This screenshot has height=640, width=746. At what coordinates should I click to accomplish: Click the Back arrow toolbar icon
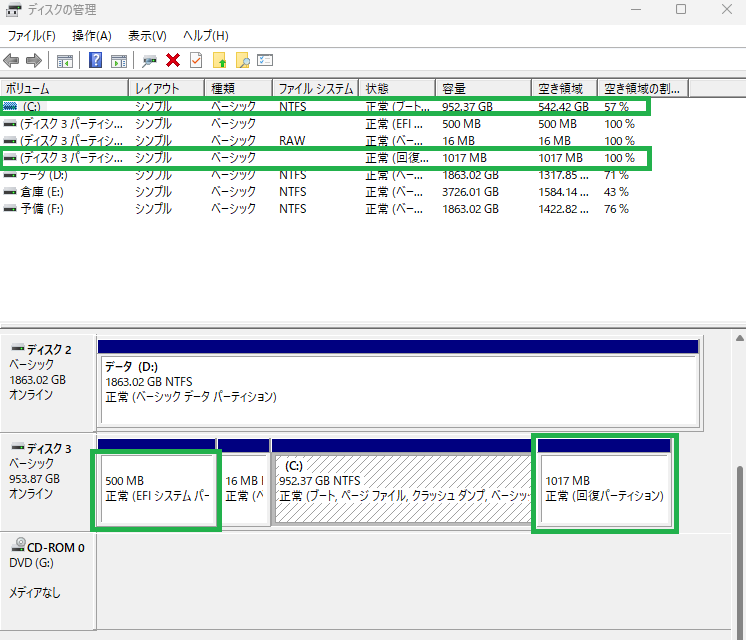click(12, 61)
